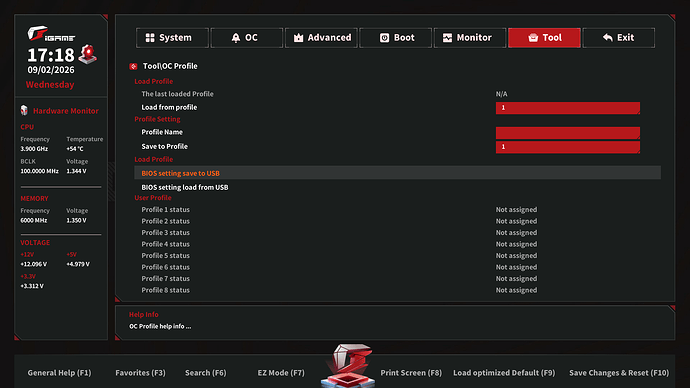Click the iGame logo at top left
690x388 pixels.
coord(51,34)
